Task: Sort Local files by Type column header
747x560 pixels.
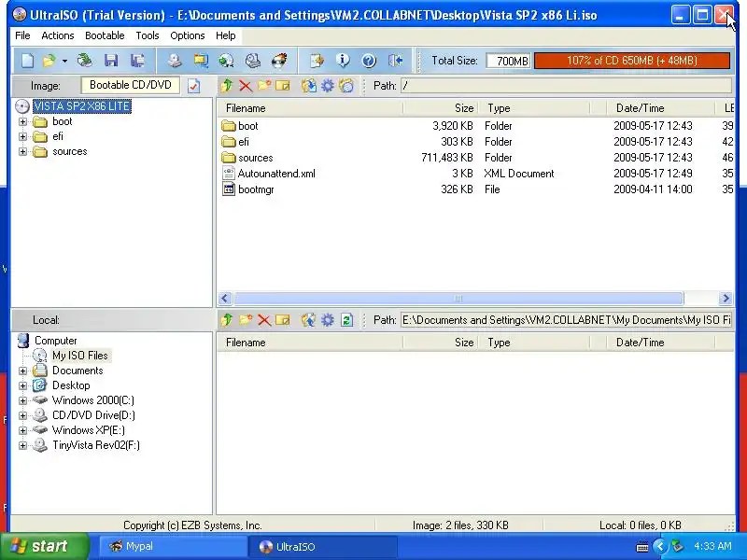Action: pos(534,343)
